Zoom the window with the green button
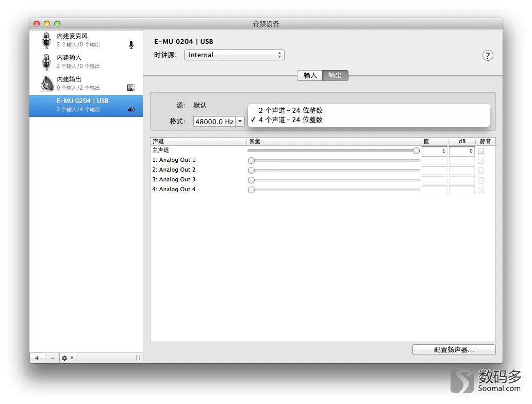532x404 pixels. pos(57,23)
